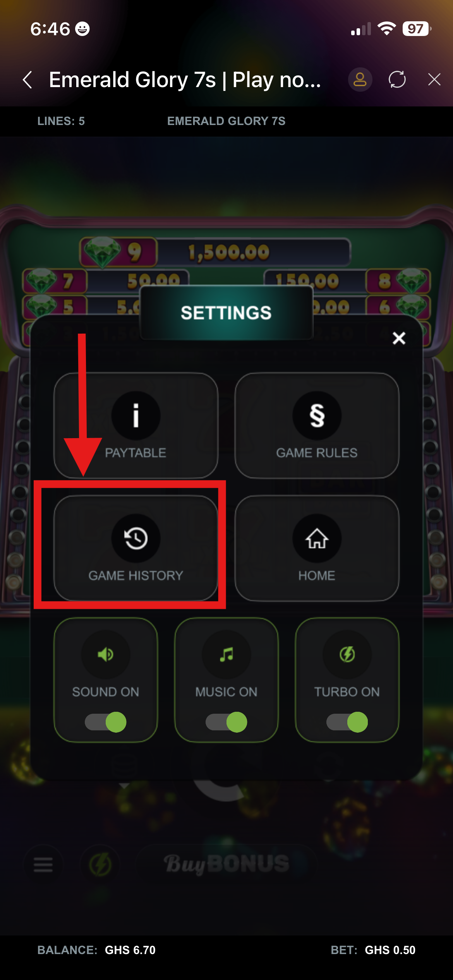The image size is (453, 980).
Task: Tap the Game History clock icon
Action: (x=136, y=538)
